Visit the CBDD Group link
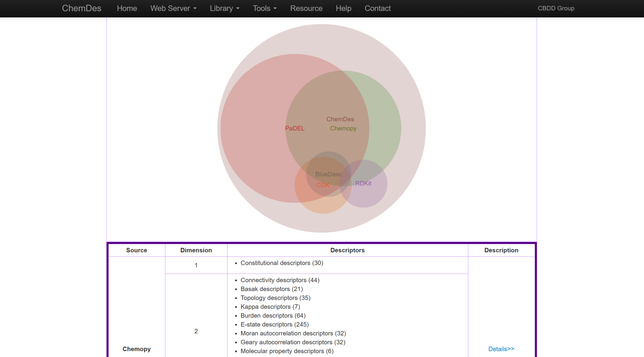 pos(556,8)
